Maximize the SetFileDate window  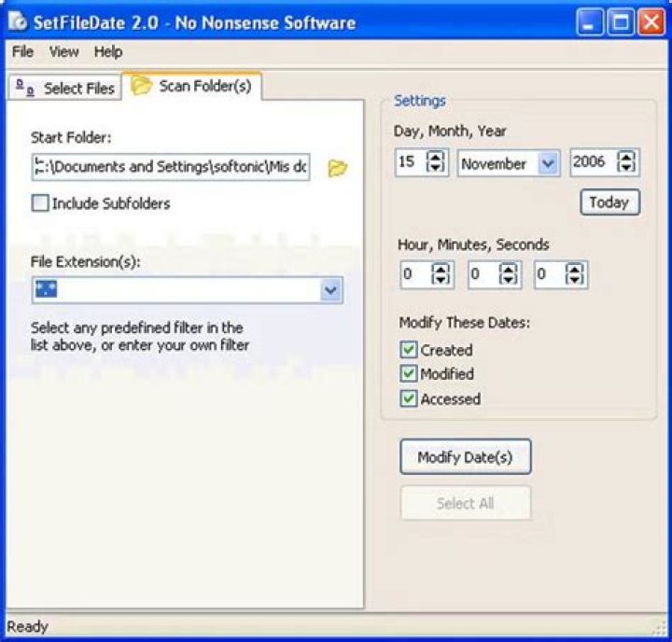point(621,21)
